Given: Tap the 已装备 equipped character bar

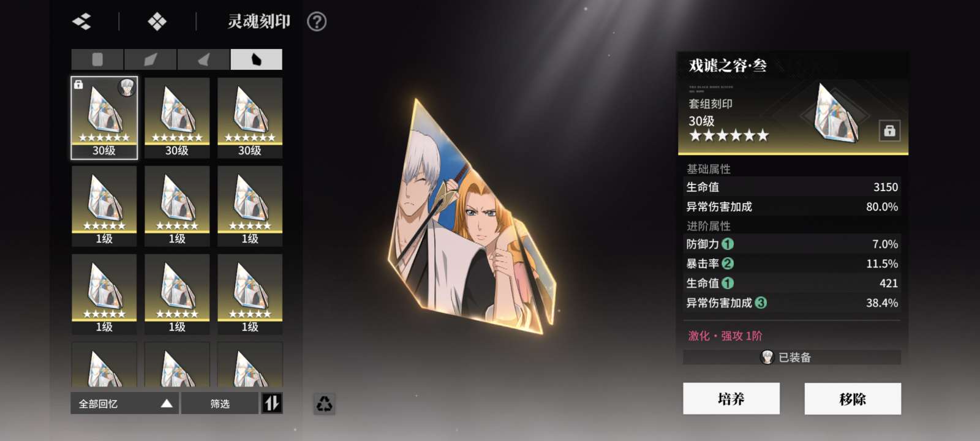Looking at the screenshot, I should (792, 357).
